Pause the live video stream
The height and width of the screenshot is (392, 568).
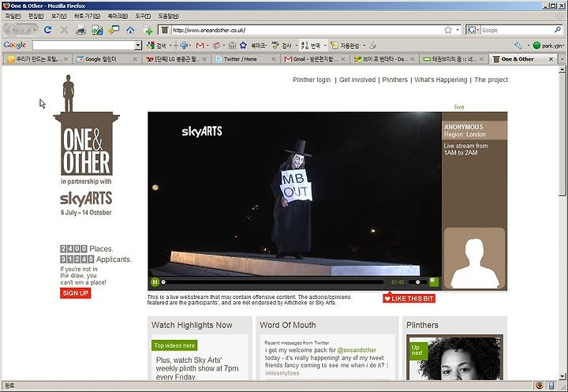155,282
